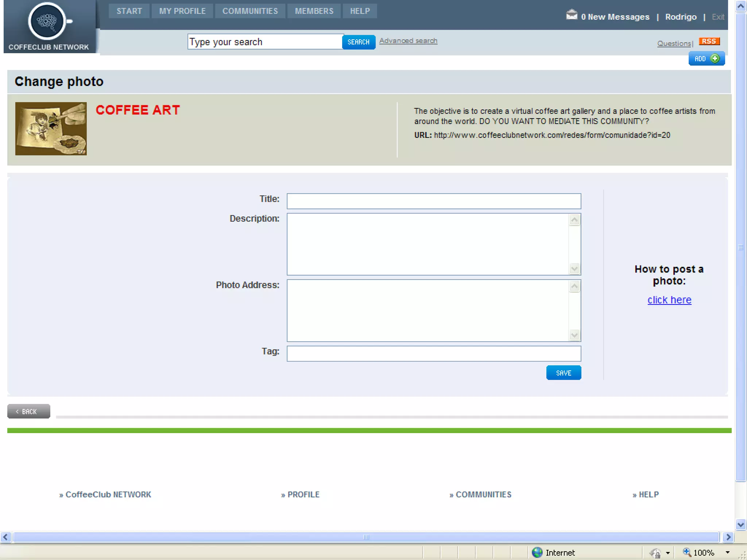
Task: Open the COMMUNITIES tab in top navigation
Action: pyautogui.click(x=250, y=11)
